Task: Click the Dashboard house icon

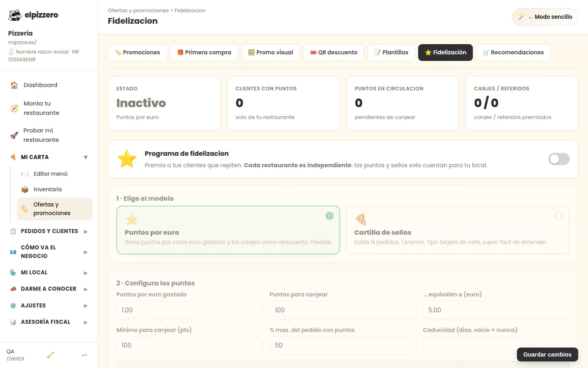Action: (14, 85)
